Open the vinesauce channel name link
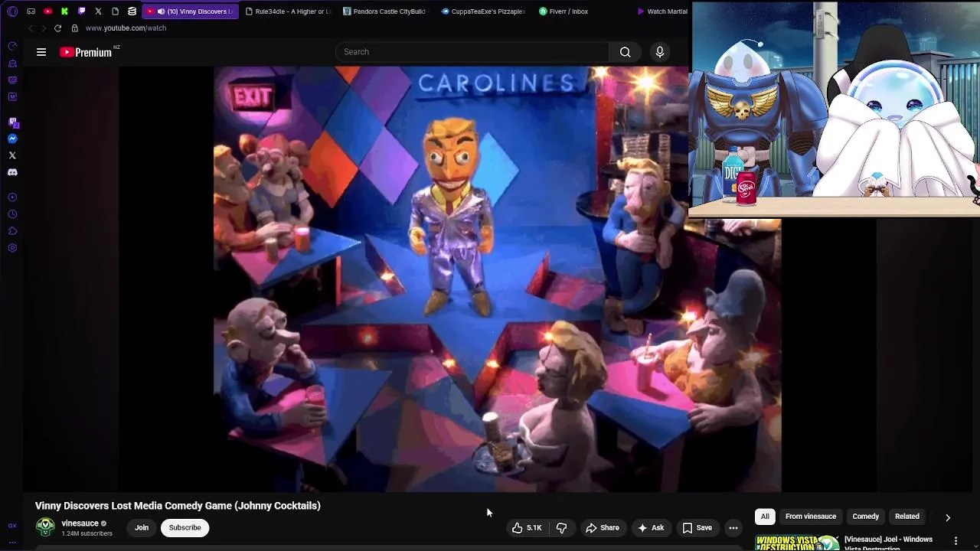 [x=80, y=523]
